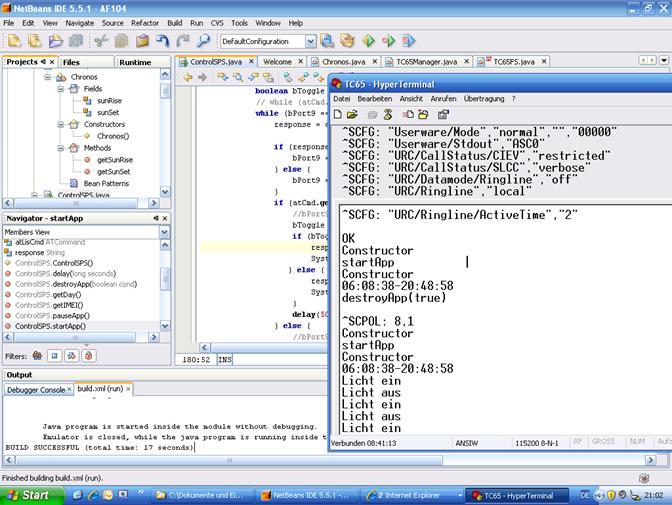Viewport: 672px width, 505px height.
Task: Click the Windows Start button
Action: coord(26,495)
